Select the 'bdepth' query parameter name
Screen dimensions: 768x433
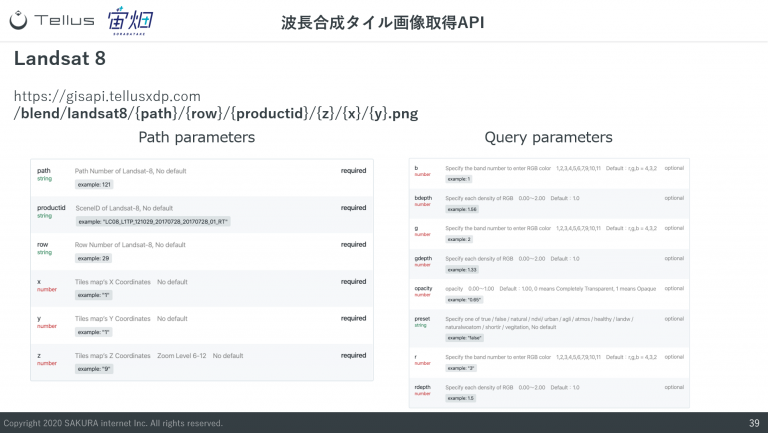[x=423, y=198]
